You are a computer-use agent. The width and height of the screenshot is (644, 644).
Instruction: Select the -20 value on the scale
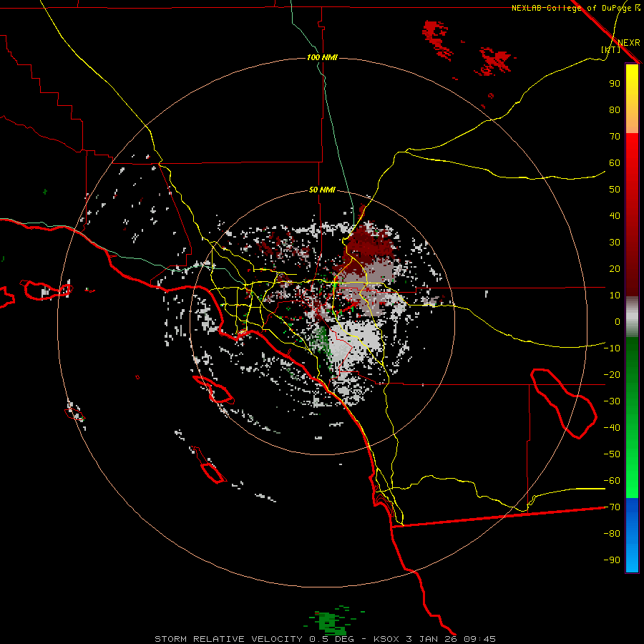coord(612,375)
